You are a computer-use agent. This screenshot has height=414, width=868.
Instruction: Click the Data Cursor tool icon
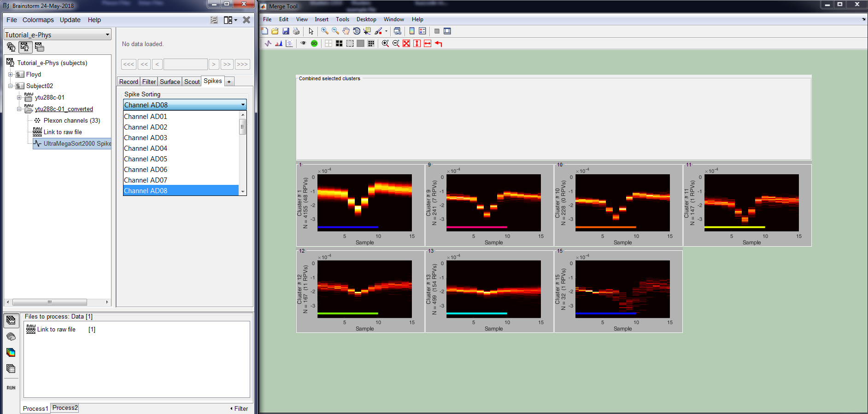367,31
